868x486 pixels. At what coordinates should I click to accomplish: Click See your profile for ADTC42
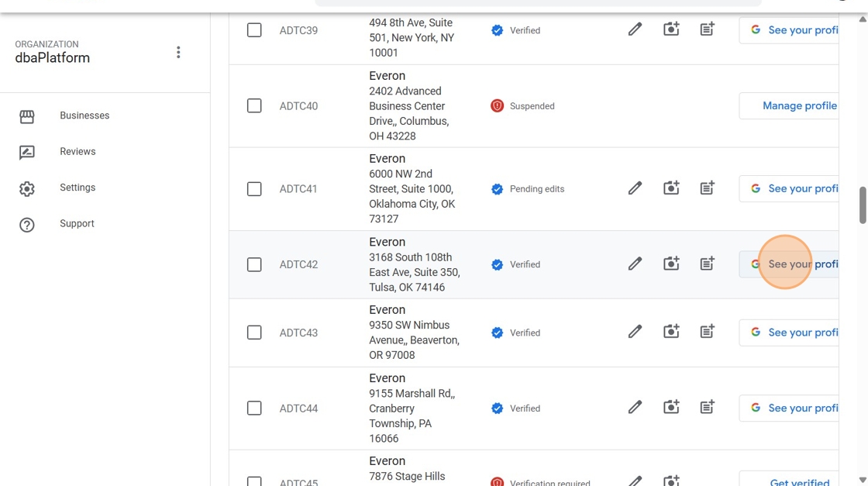coord(789,264)
